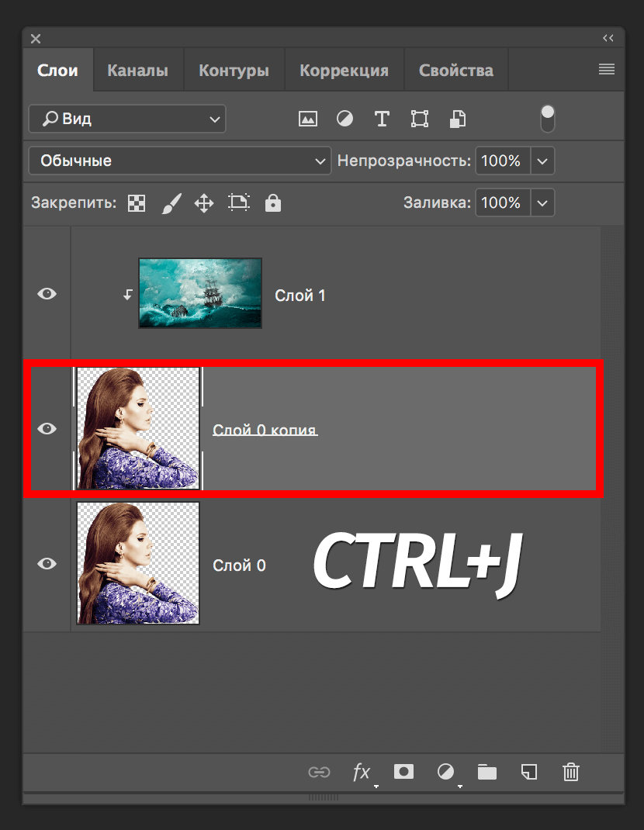Image resolution: width=644 pixels, height=830 pixels.
Task: Switch to the Каналы tab
Action: click(137, 71)
